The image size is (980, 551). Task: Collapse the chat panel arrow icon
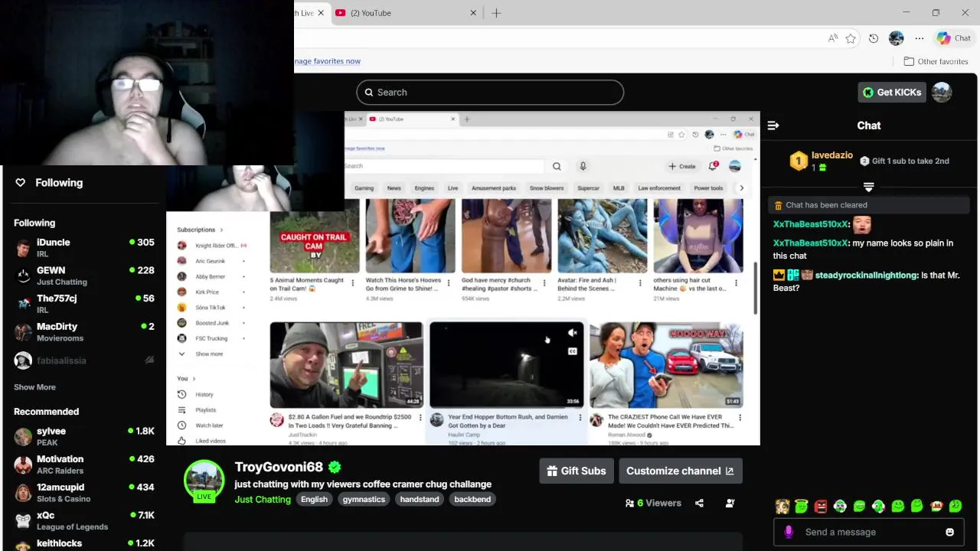[x=773, y=126]
